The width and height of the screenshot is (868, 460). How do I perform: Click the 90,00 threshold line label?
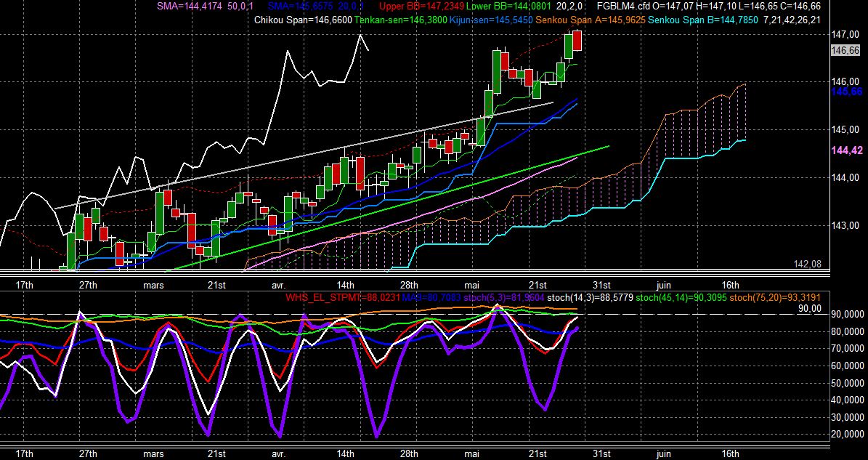click(x=810, y=309)
